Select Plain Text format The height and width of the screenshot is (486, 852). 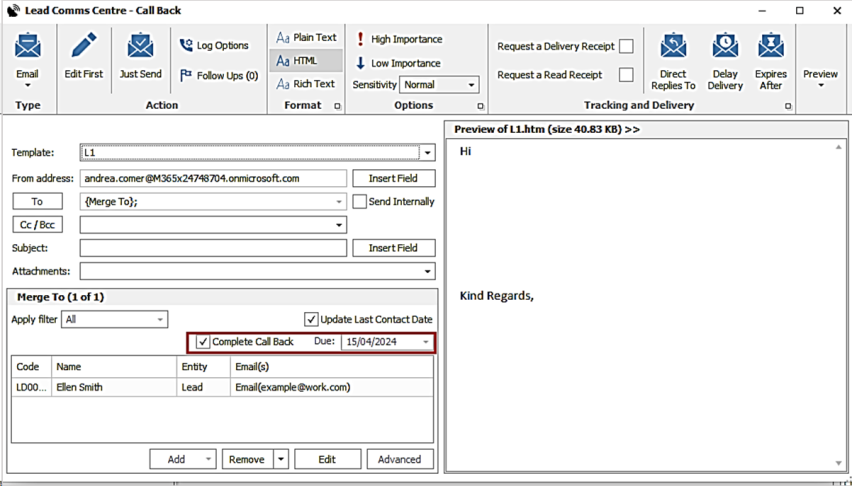click(x=305, y=38)
